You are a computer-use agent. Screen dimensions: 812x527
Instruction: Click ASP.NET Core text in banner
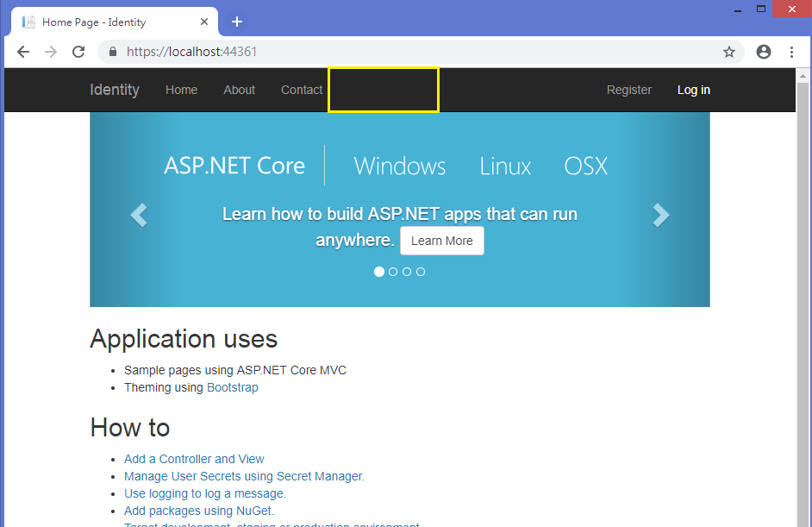tap(234, 166)
